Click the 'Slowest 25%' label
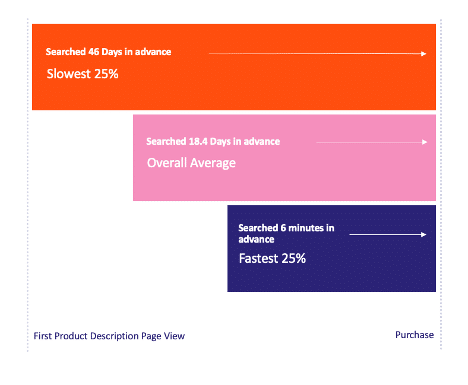468x385 pixels. pos(82,74)
